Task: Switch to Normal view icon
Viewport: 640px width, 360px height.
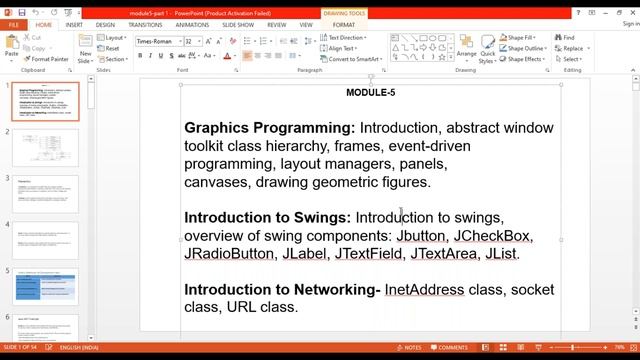Action: click(485, 347)
